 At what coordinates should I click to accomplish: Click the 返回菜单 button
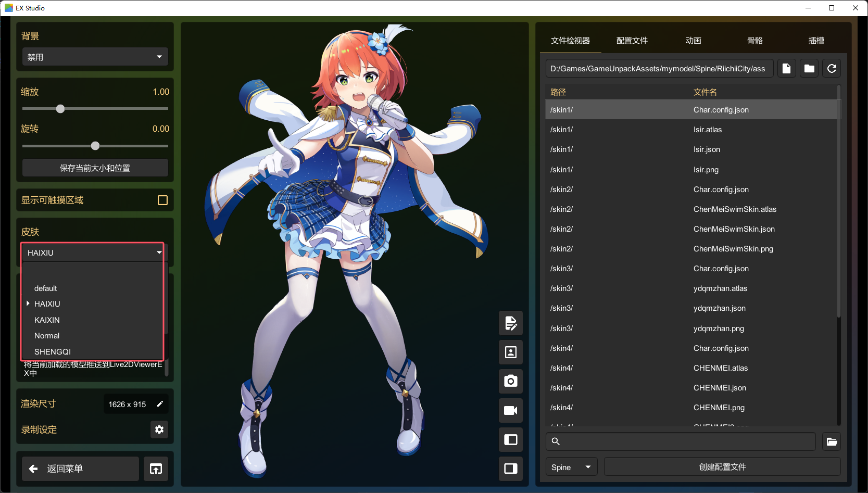[81, 469]
